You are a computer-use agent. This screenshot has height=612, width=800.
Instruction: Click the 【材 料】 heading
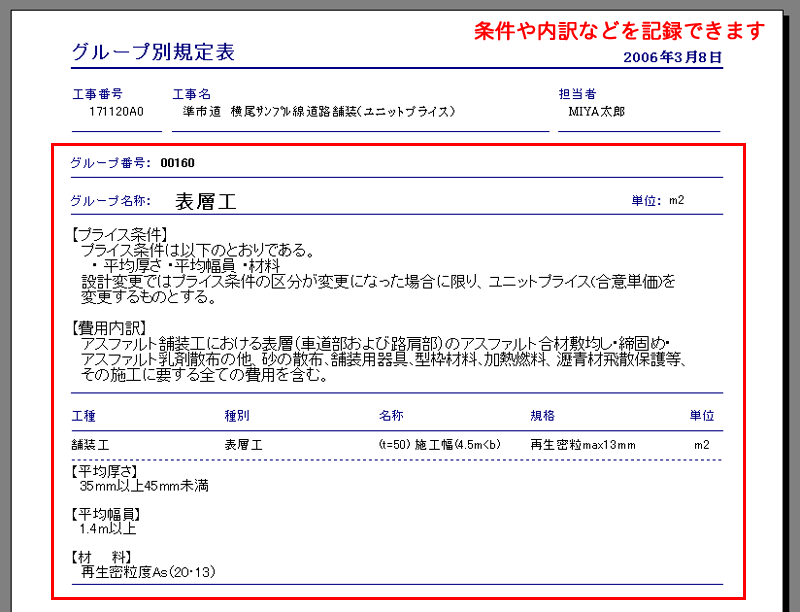102,557
